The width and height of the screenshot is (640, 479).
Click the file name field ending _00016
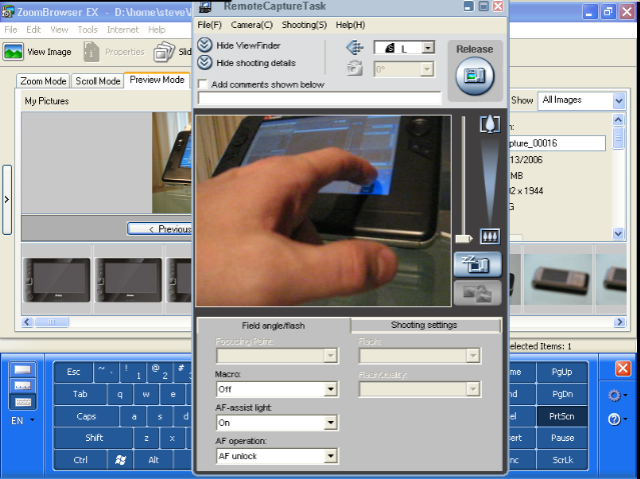pyautogui.click(x=557, y=143)
